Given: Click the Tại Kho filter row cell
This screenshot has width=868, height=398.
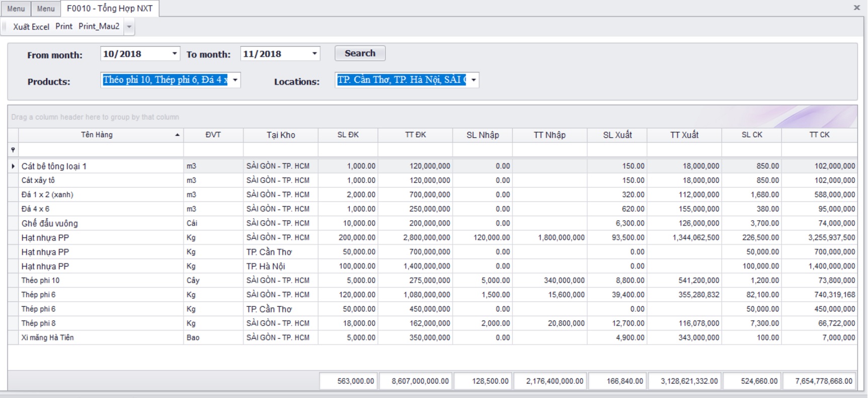Looking at the screenshot, I should 281,150.
